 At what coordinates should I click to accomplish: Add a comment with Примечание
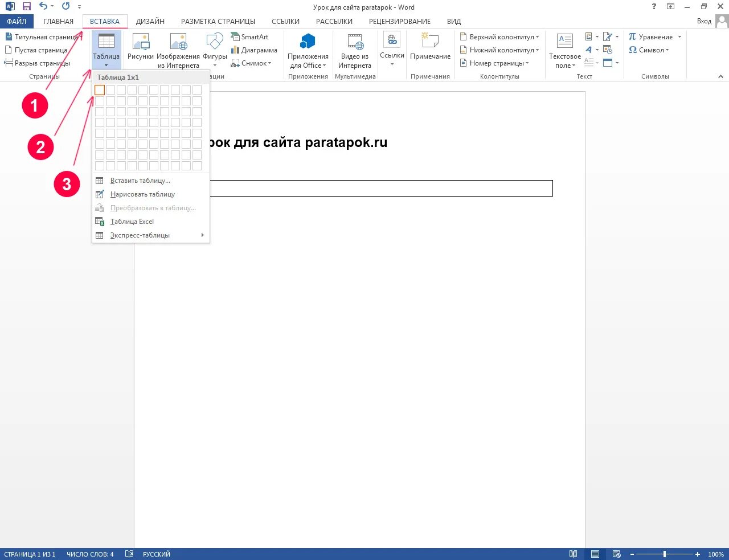430,47
